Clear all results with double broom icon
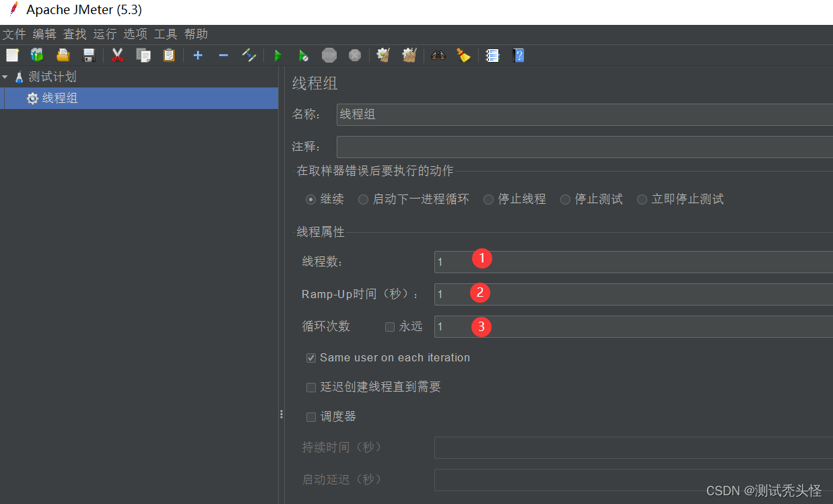This screenshot has height=504, width=833. click(409, 55)
